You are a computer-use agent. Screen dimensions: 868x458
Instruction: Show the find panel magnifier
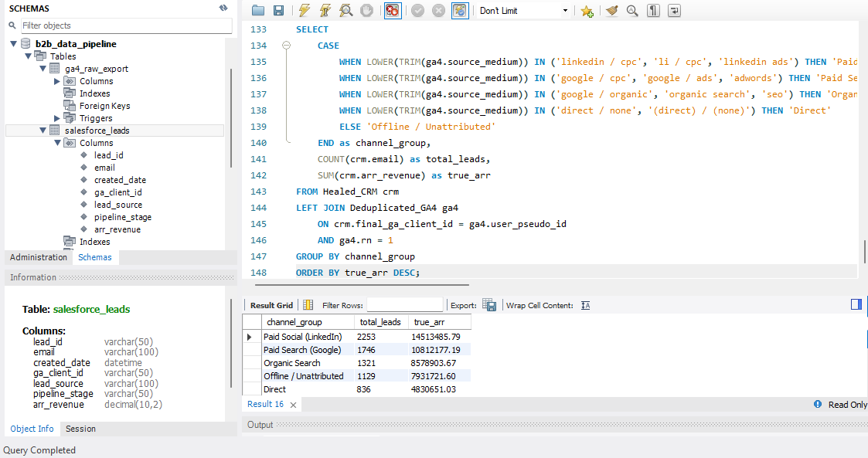(x=632, y=11)
